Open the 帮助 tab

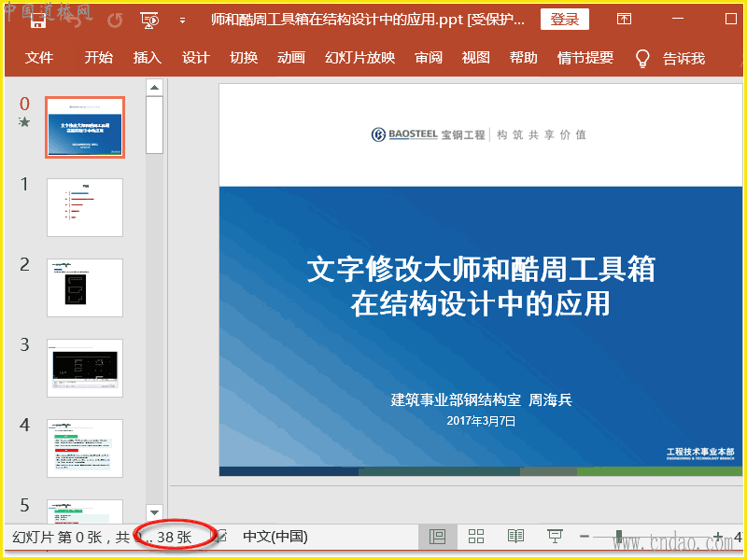tap(524, 58)
